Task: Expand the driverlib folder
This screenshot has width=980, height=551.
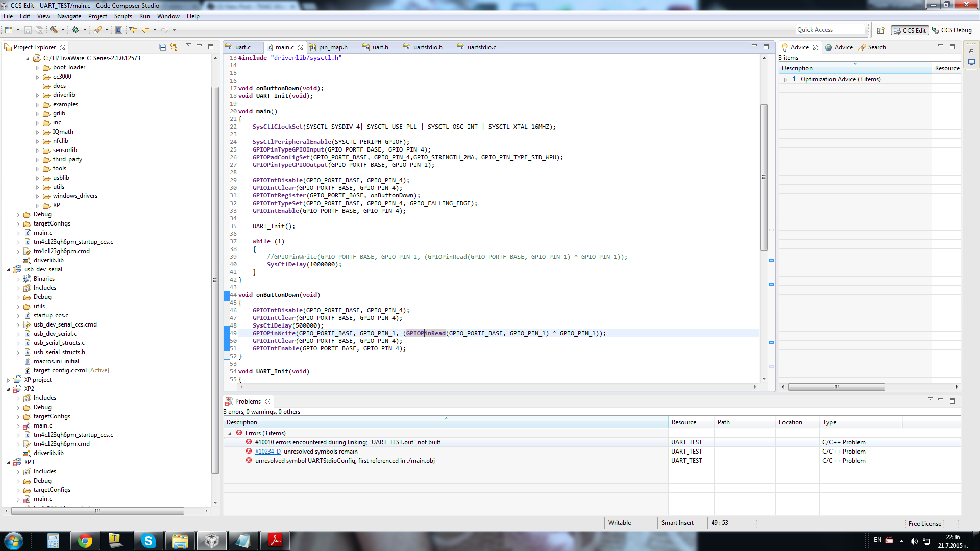Action: click(37, 95)
